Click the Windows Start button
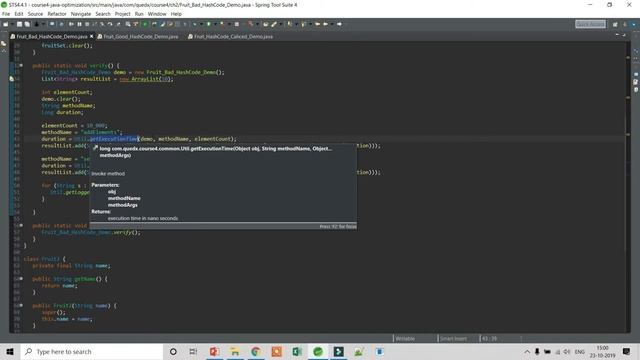 tap(10, 351)
